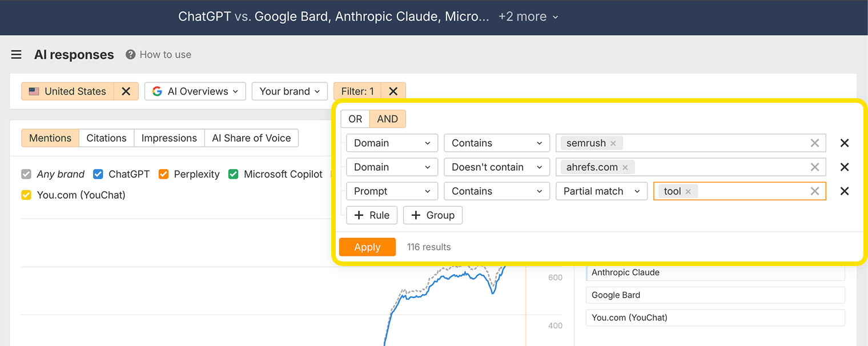Screen dimensions: 868x346
Task: Close the Filter: 1 chip
Action: 393,91
